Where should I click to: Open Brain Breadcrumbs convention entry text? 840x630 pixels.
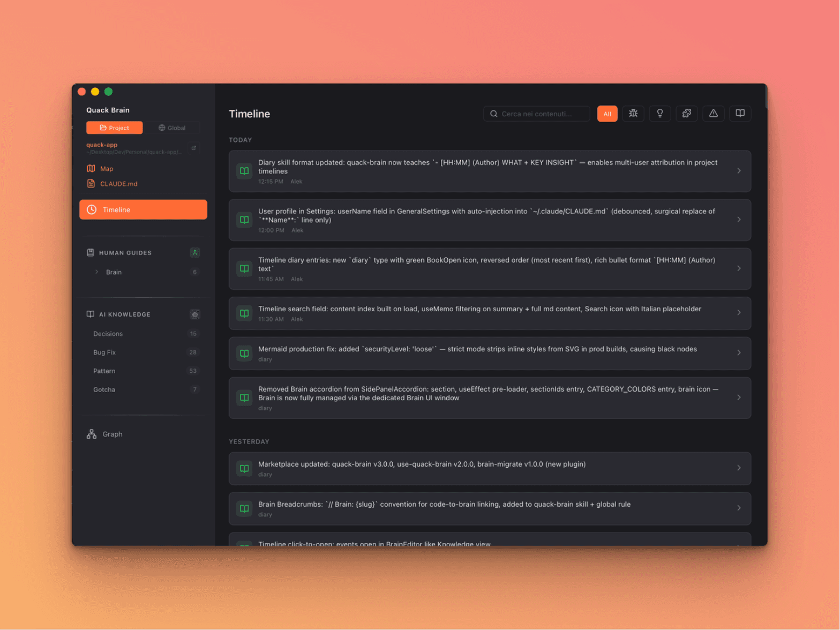[444, 505]
